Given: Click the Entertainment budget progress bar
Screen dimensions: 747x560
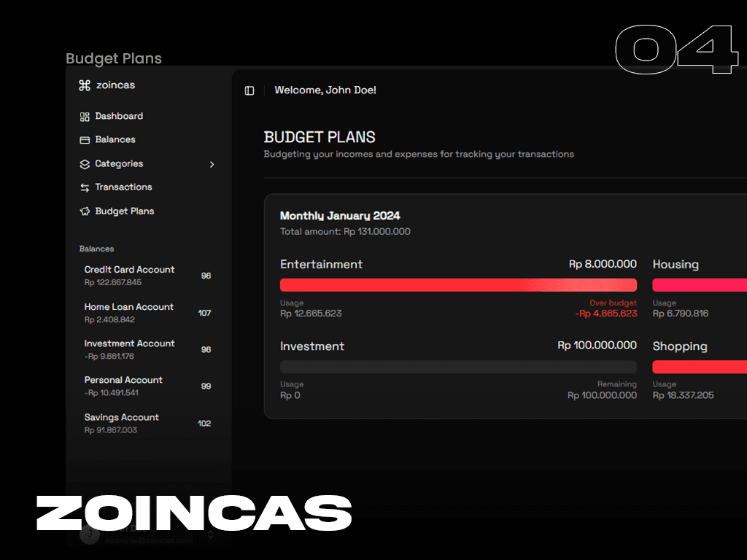Looking at the screenshot, I should [458, 285].
